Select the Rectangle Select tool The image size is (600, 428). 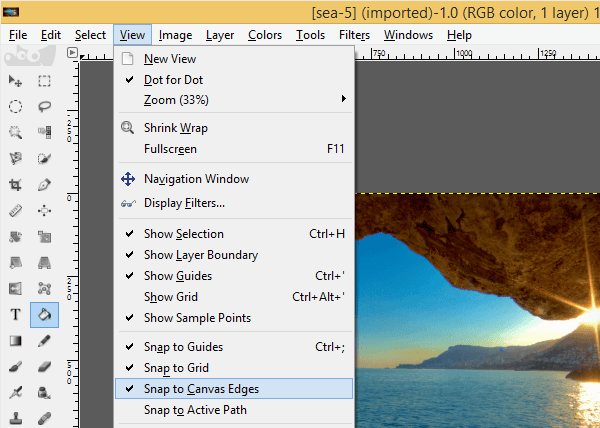tap(44, 81)
